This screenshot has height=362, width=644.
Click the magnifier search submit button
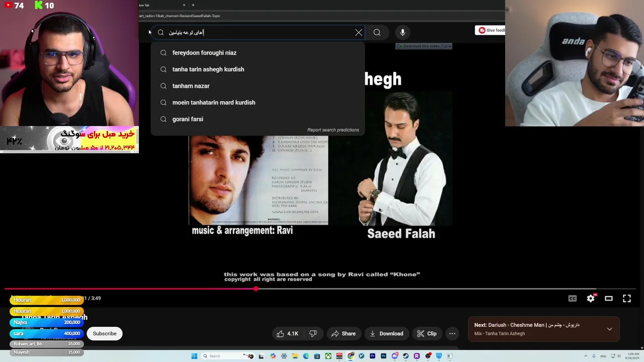pos(377,32)
